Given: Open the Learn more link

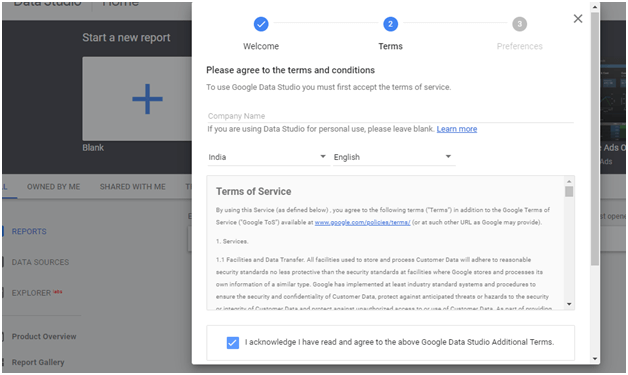Looking at the screenshot, I should tap(457, 129).
